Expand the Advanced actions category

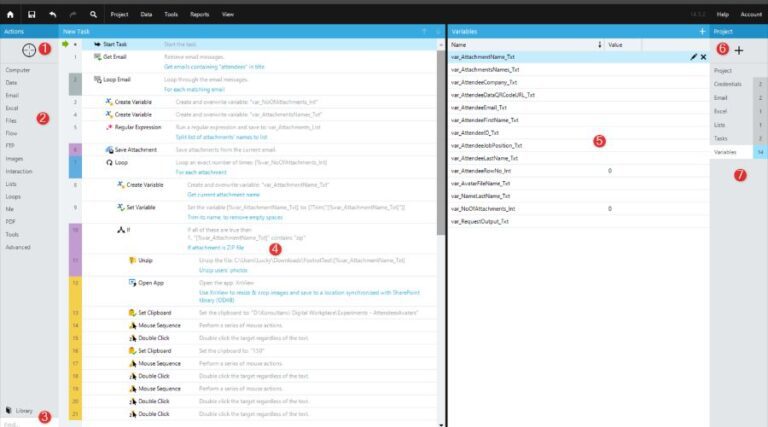(18, 247)
